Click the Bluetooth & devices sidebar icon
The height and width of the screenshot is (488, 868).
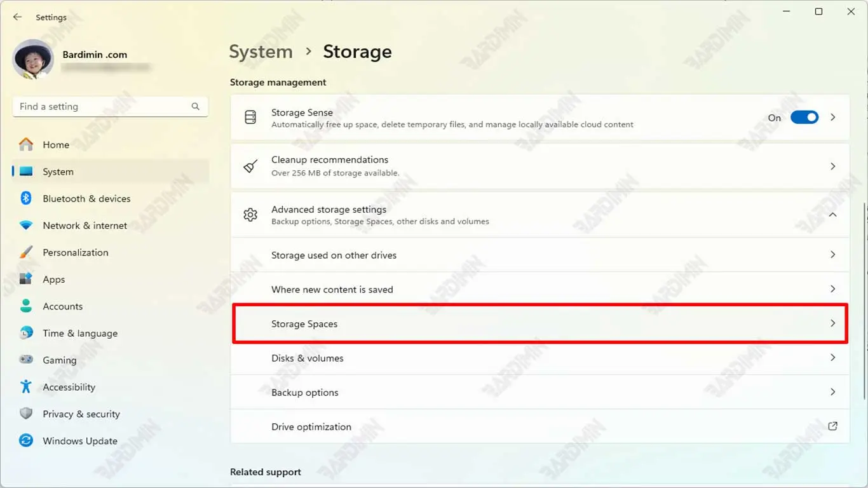pos(26,198)
